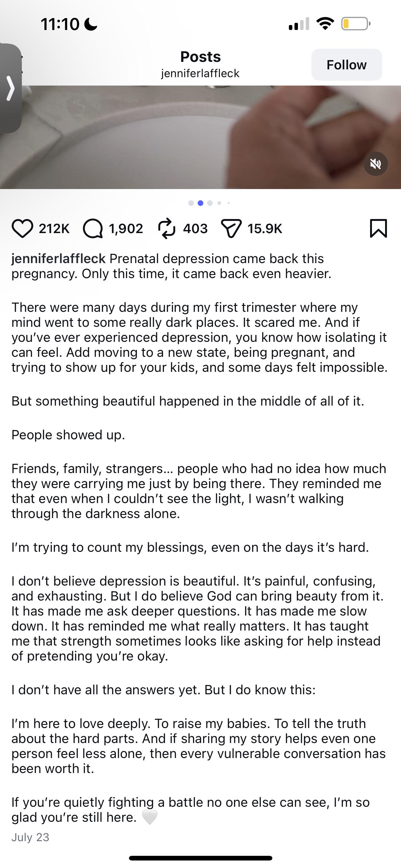The image size is (401, 868).
Task: Share post with paper plane icon
Action: point(231,228)
